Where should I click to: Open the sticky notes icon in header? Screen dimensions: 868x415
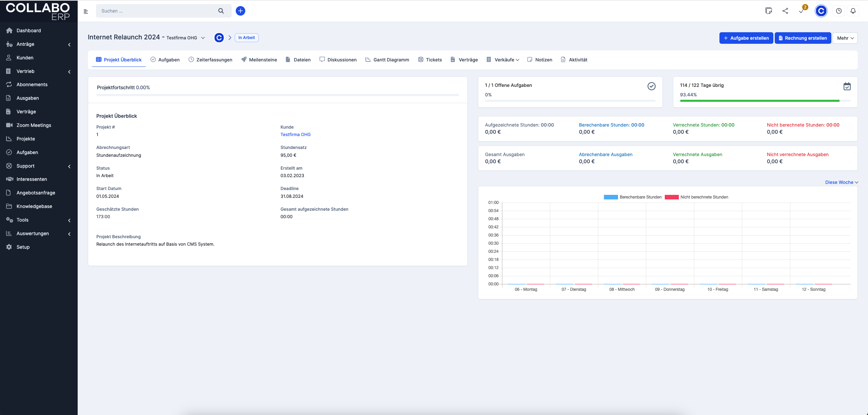click(769, 11)
